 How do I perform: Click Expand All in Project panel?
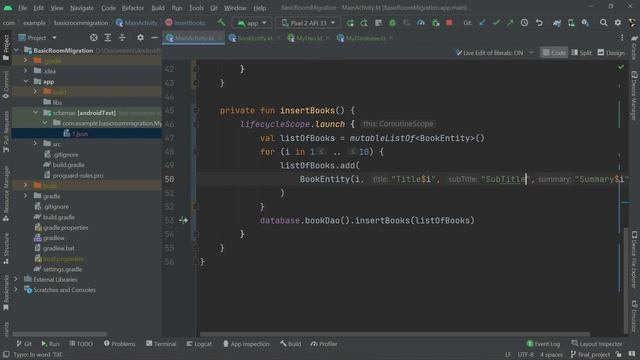[107, 38]
